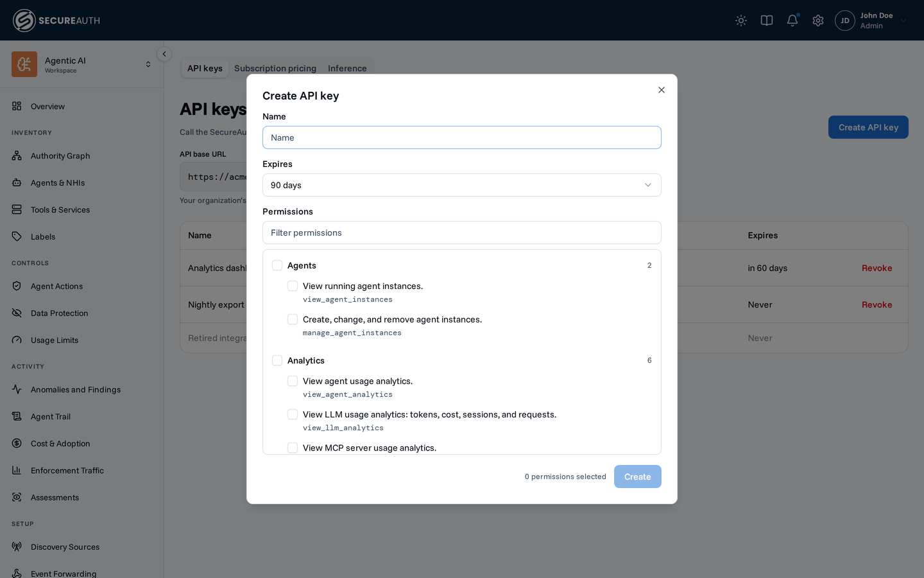Screen dimensions: 924x578
Task: Click the Agentic AI workspace icon
Action: (24, 64)
